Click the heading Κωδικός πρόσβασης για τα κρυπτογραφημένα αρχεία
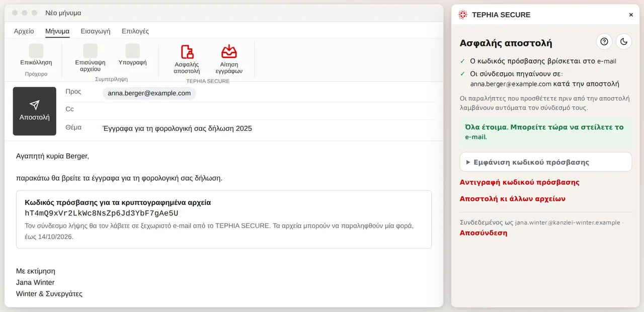The height and width of the screenshot is (312, 644). [x=118, y=202]
